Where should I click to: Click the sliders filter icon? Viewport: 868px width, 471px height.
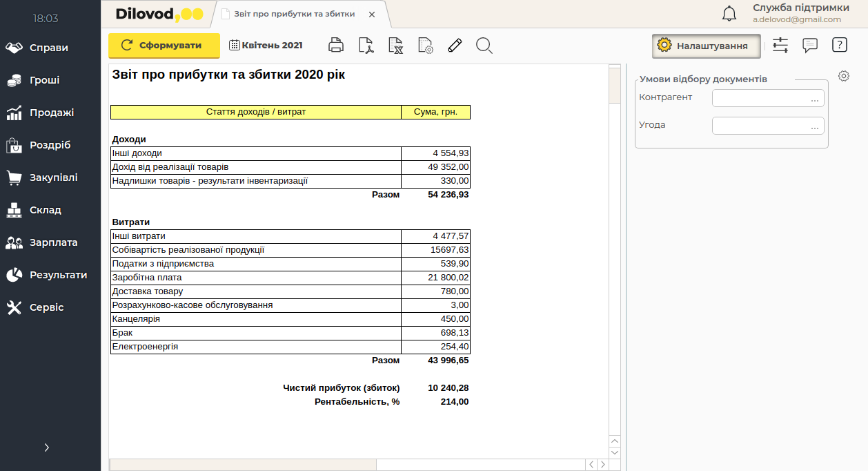click(x=780, y=46)
